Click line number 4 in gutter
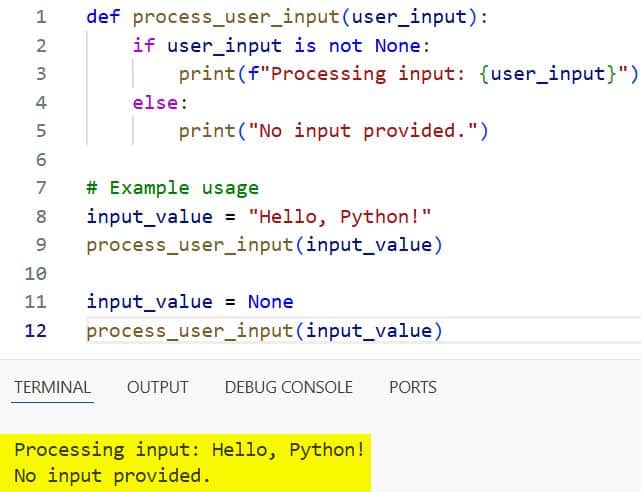The width and height of the screenshot is (641, 492). tap(41, 103)
